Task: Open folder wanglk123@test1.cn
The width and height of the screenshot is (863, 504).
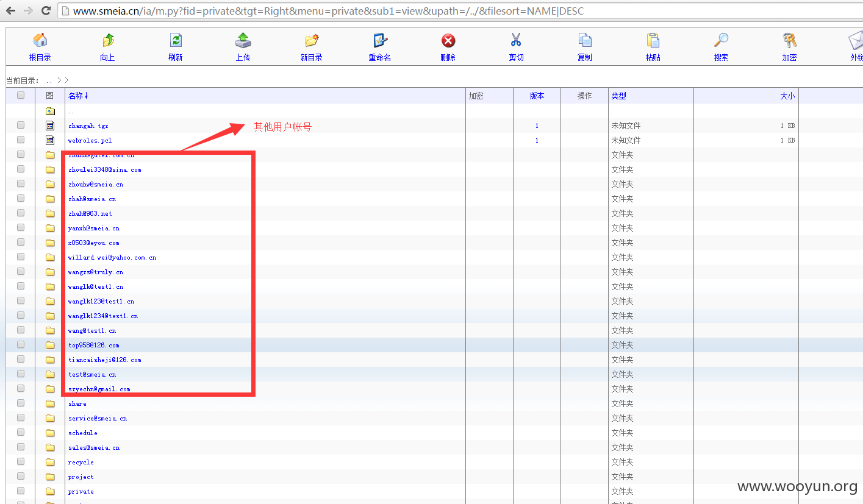Action: tap(101, 301)
